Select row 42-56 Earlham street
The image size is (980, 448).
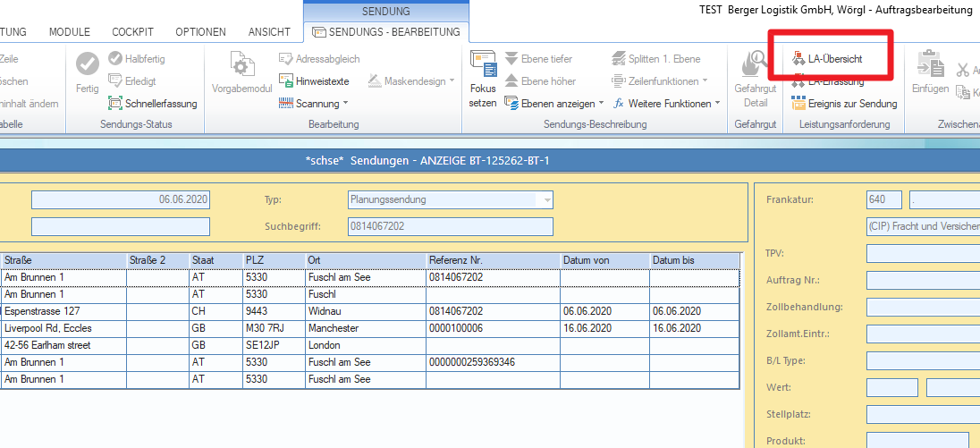pyautogui.click(x=370, y=345)
